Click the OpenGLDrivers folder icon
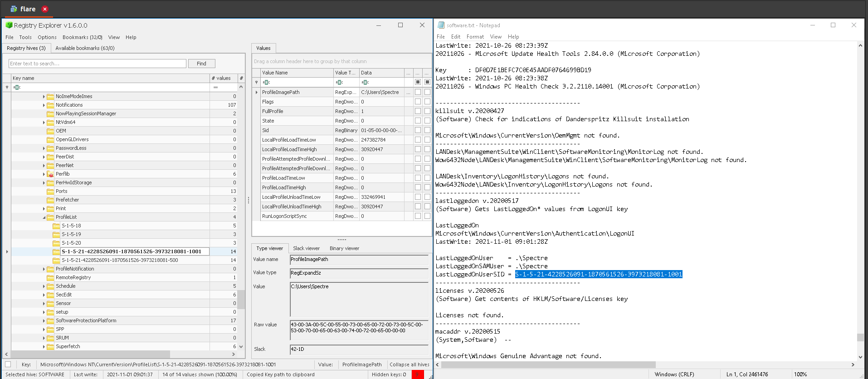The height and width of the screenshot is (379, 868). [x=50, y=140]
